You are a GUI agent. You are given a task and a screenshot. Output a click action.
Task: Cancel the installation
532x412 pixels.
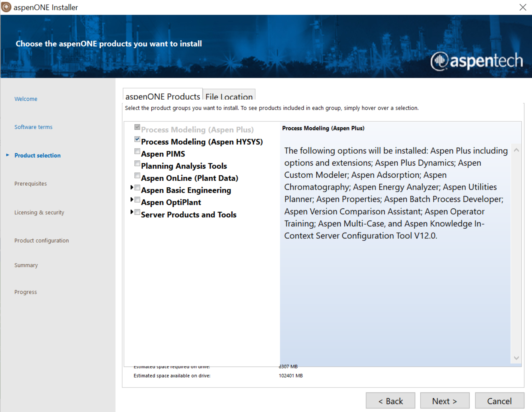point(499,401)
